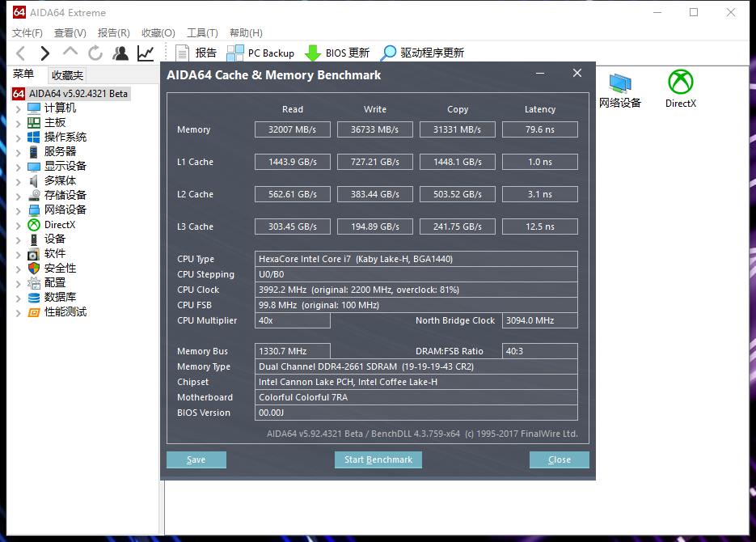Expand the 存储设备 tree node
This screenshot has height=542, width=756.
[19, 197]
